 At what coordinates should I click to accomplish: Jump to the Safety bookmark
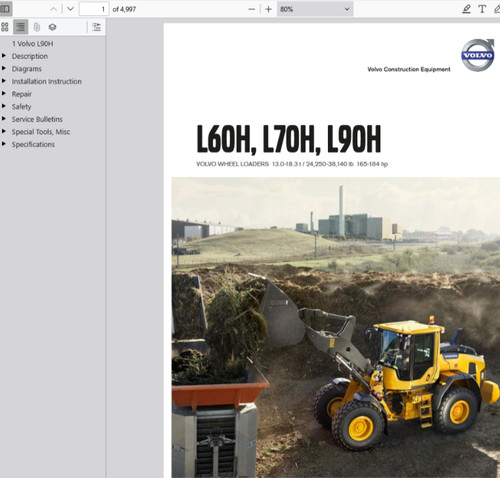point(21,107)
